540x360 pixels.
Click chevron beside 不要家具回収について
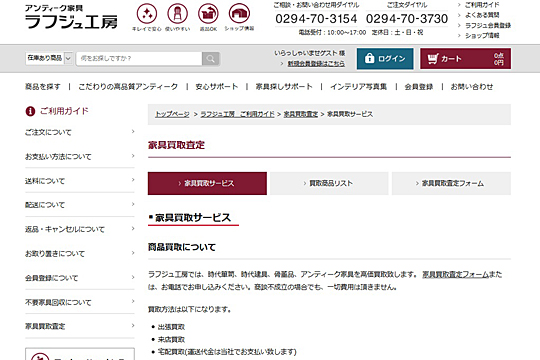(133, 301)
